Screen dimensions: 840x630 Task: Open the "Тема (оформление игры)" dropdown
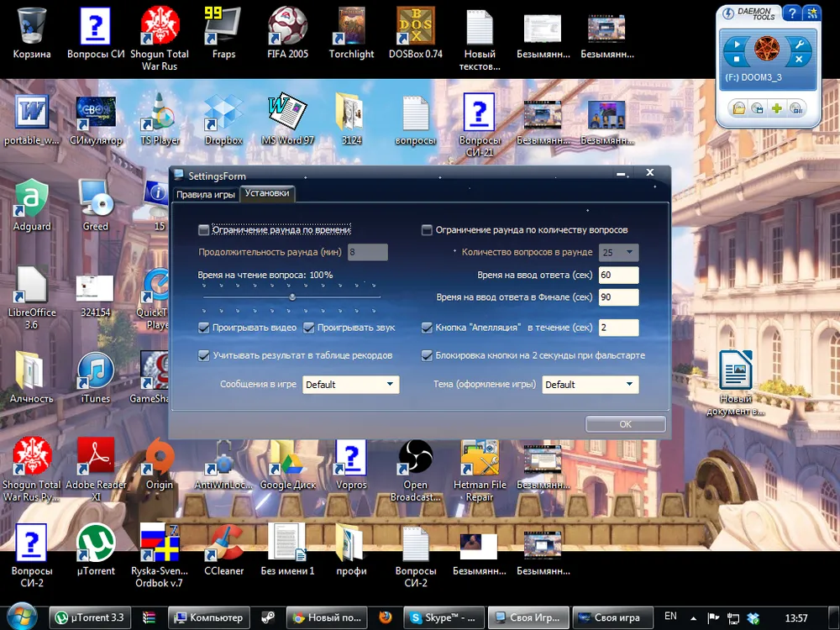pyautogui.click(x=591, y=385)
